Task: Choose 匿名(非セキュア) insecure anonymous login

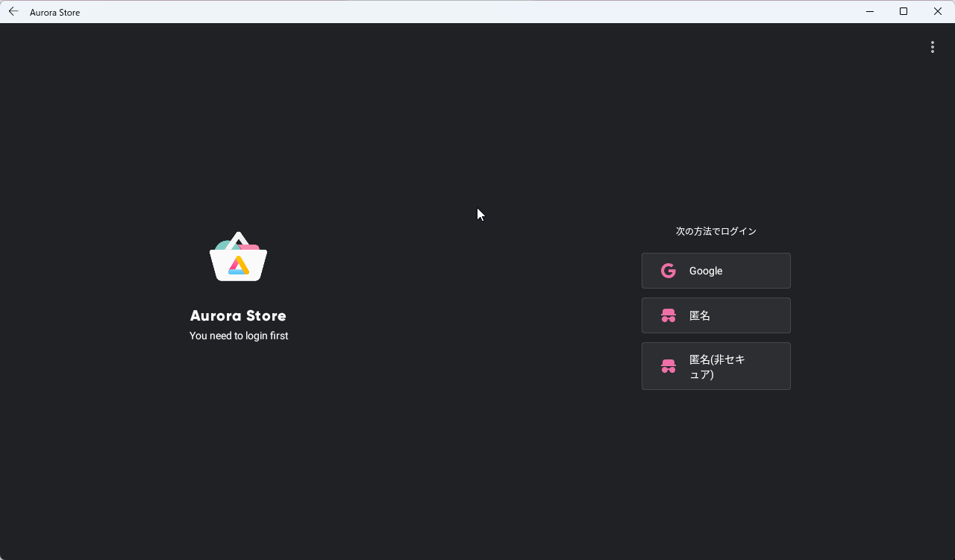Action: pos(716,366)
